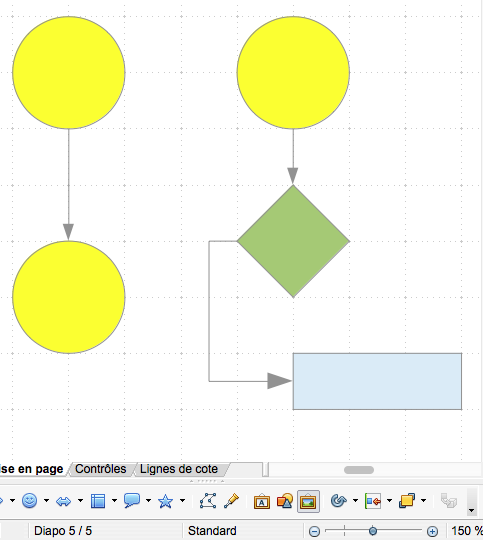Select the flowchart shapes tool

tap(98, 501)
